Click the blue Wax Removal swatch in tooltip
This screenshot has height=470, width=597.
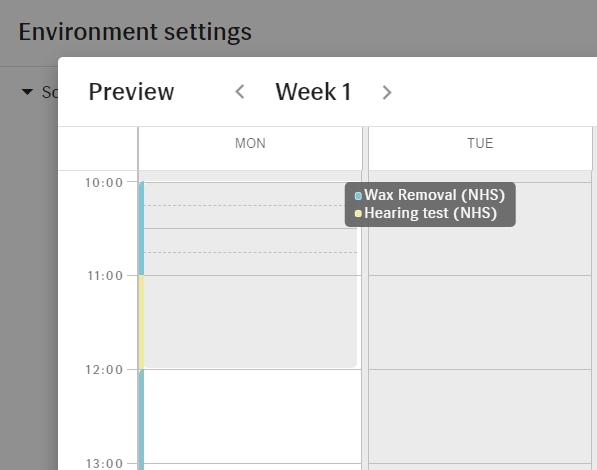coord(358,196)
